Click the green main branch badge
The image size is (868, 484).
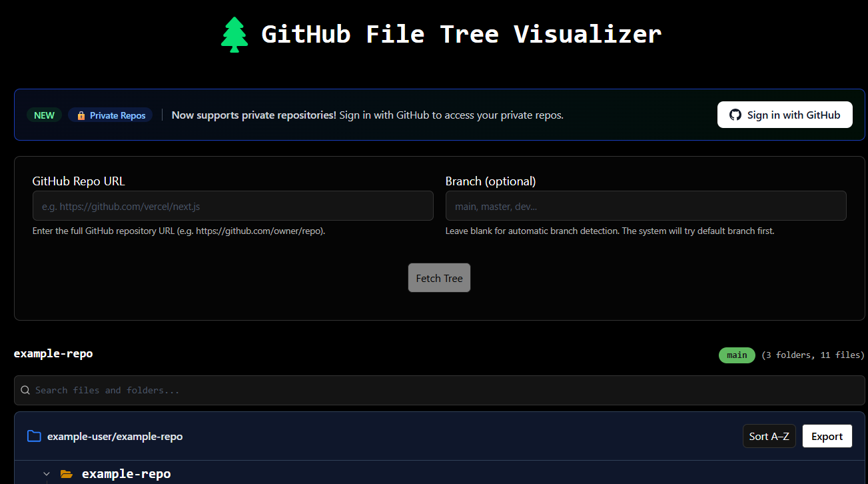coord(737,355)
